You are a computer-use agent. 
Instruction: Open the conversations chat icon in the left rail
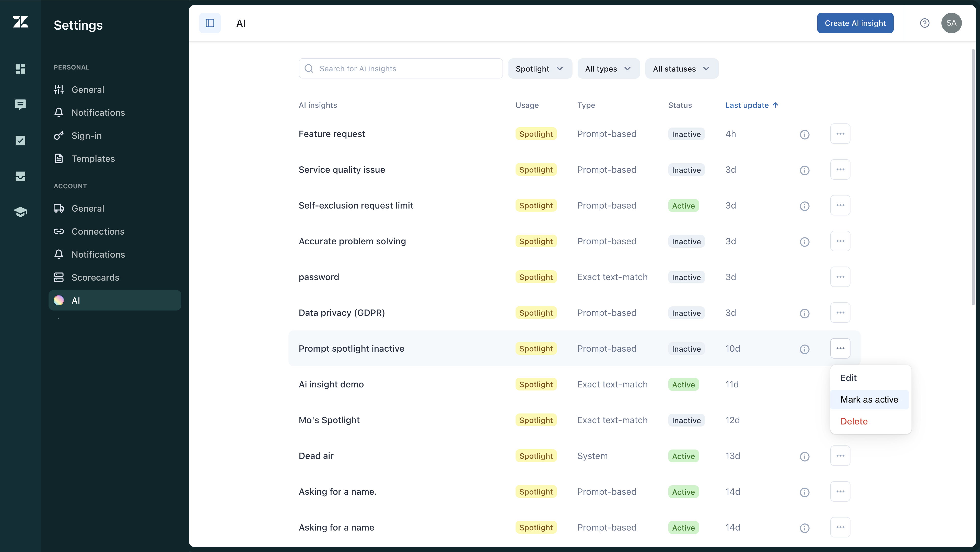click(x=20, y=105)
